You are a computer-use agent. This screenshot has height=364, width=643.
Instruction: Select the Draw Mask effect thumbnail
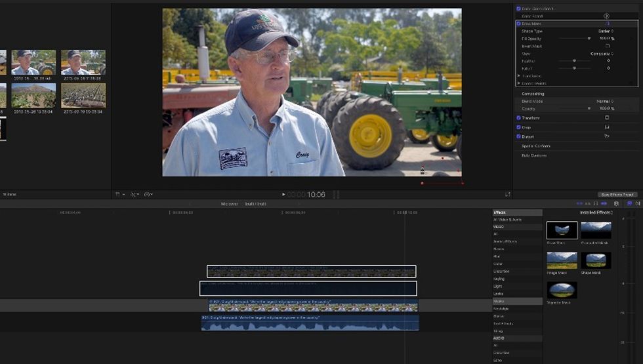coord(562,230)
